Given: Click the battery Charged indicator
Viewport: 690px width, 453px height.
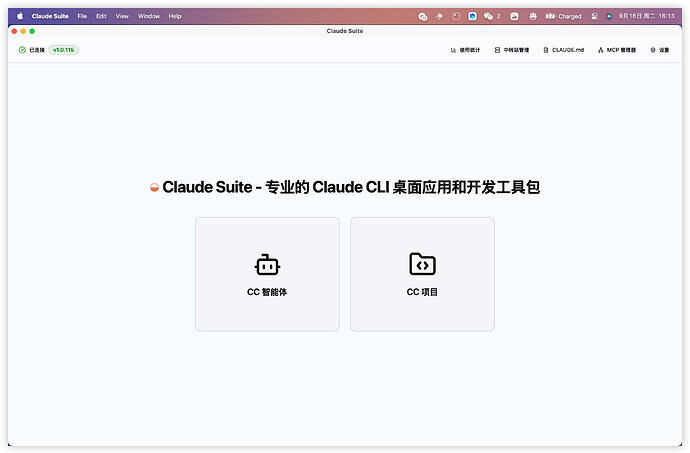Looking at the screenshot, I should click(x=563, y=16).
